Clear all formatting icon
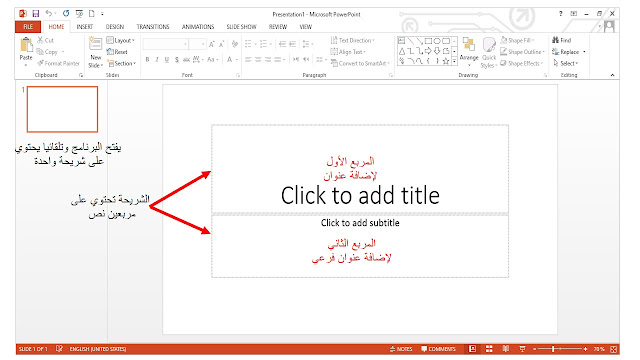The image size is (640, 360). click(235, 44)
